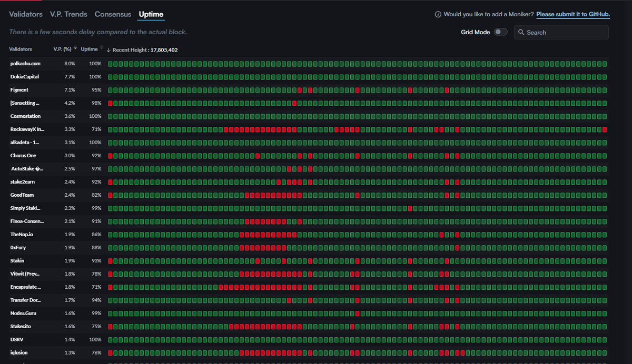
Task: Select the [Sunsetting... validator name
Action: (25, 103)
